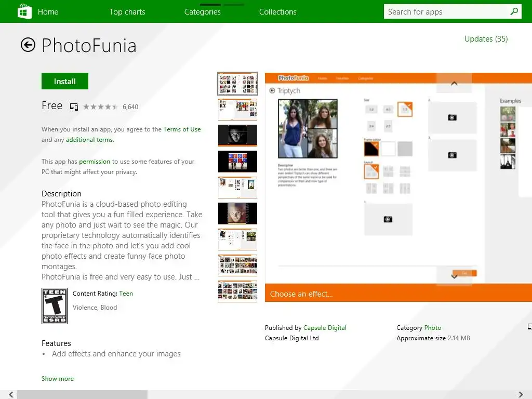Screen dimensions: 532x399
Task: Go back with the circled arrow icon
Action: click(28, 45)
